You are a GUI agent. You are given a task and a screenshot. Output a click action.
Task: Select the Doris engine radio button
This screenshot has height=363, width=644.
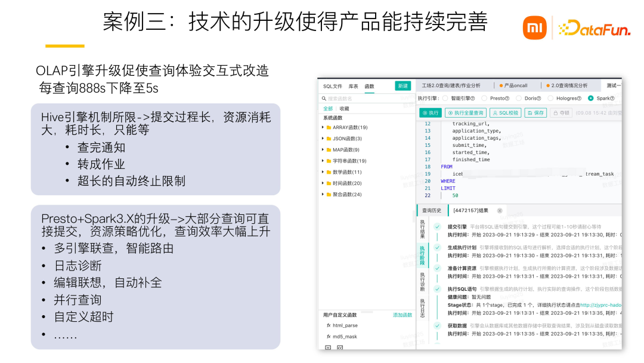pyautogui.click(x=519, y=99)
